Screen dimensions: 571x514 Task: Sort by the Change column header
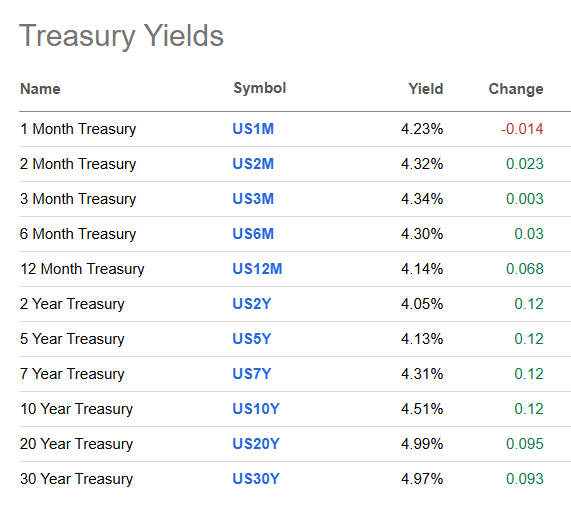(516, 89)
